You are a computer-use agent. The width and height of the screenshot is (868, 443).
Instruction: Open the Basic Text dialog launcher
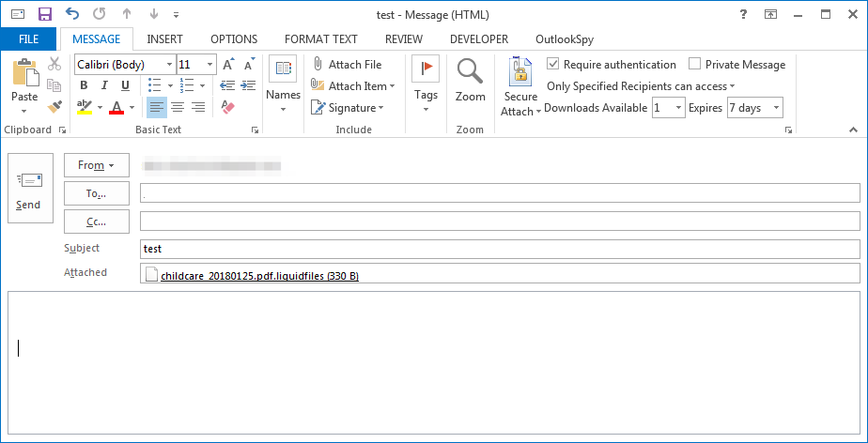point(255,130)
